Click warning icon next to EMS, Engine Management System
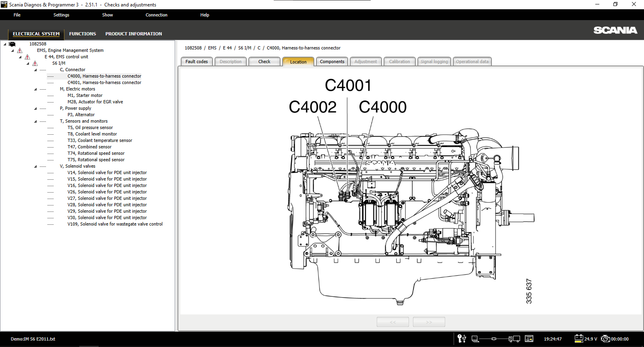644x347 pixels. (20, 51)
